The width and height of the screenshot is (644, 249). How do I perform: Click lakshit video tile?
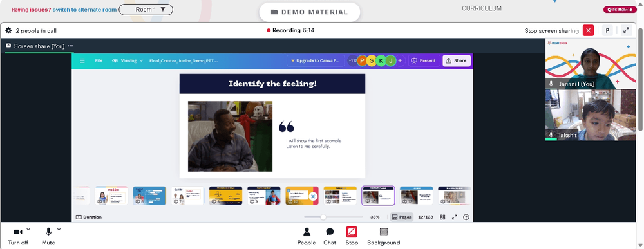pyautogui.click(x=591, y=115)
